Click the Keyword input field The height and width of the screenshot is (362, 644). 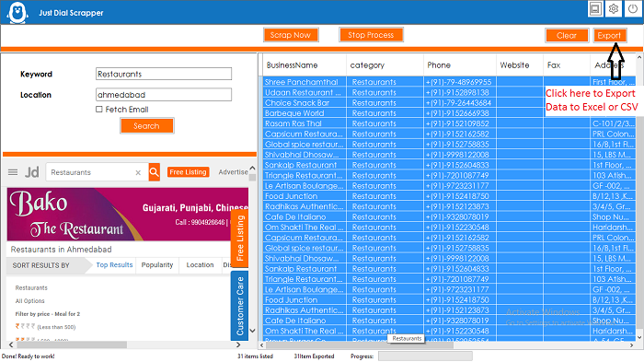tap(164, 74)
